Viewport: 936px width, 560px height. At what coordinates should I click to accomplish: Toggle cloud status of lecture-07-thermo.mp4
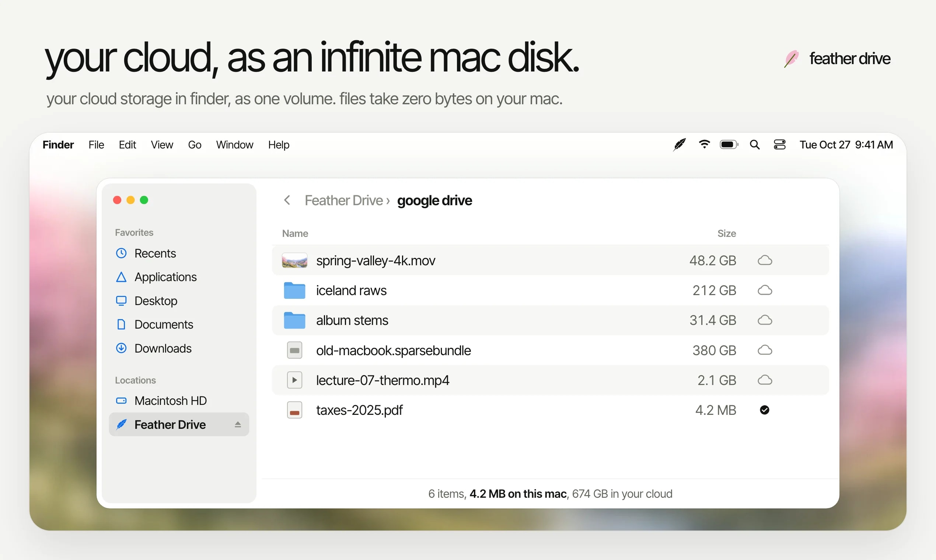(765, 380)
